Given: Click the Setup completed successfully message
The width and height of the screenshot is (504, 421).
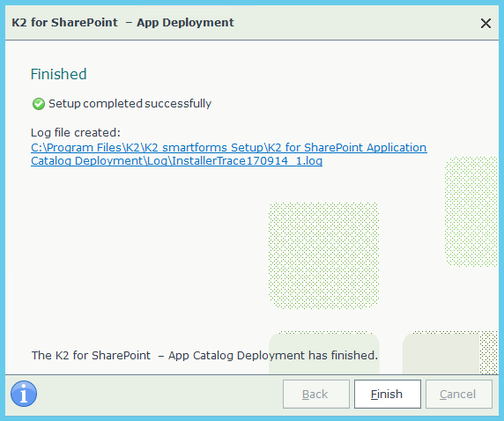Looking at the screenshot, I should pos(130,103).
